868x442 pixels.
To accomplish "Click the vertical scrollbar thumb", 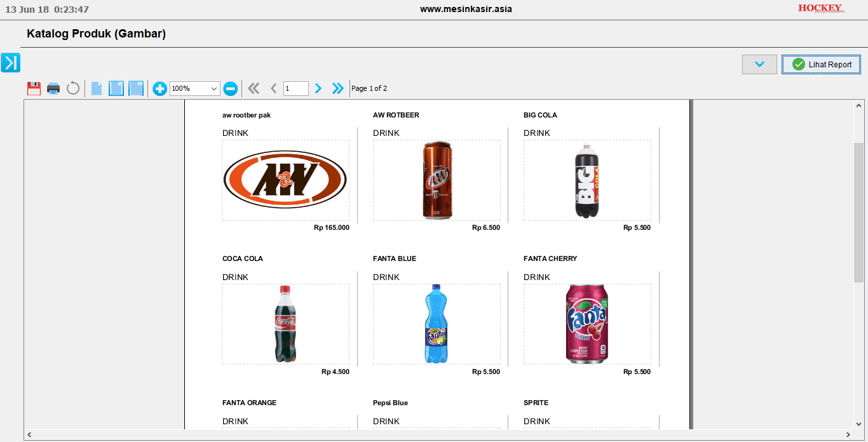I will click(x=858, y=213).
